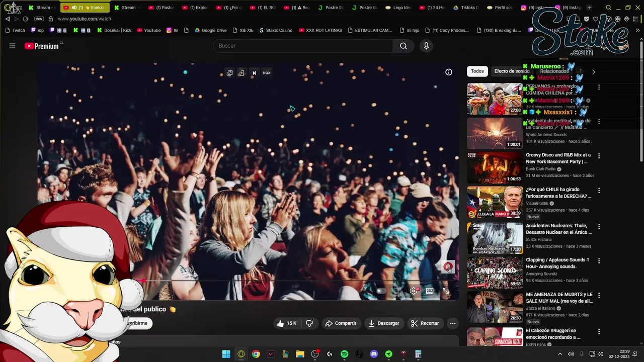Switch to the Tiktoks D browser tab
644x362 pixels.
(466, 8)
